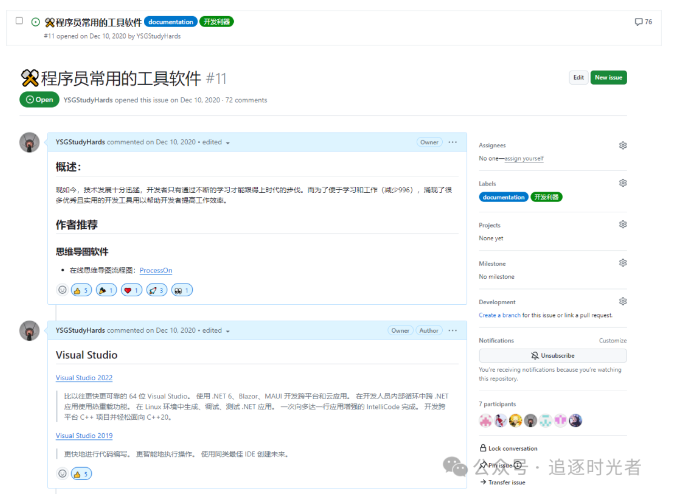Open the Visual Studio 2022 link

tap(84, 378)
